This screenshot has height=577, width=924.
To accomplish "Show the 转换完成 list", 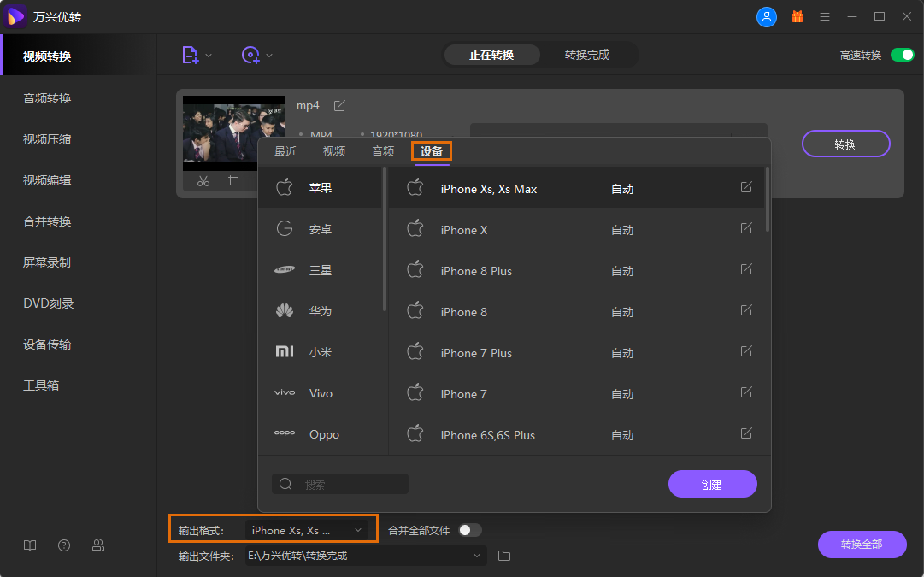I will 587,55.
